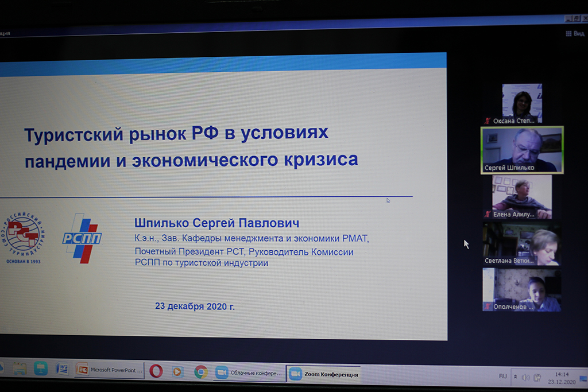Activate the Zoom Конференция taskbar button
The image size is (588, 392).
pos(324,374)
